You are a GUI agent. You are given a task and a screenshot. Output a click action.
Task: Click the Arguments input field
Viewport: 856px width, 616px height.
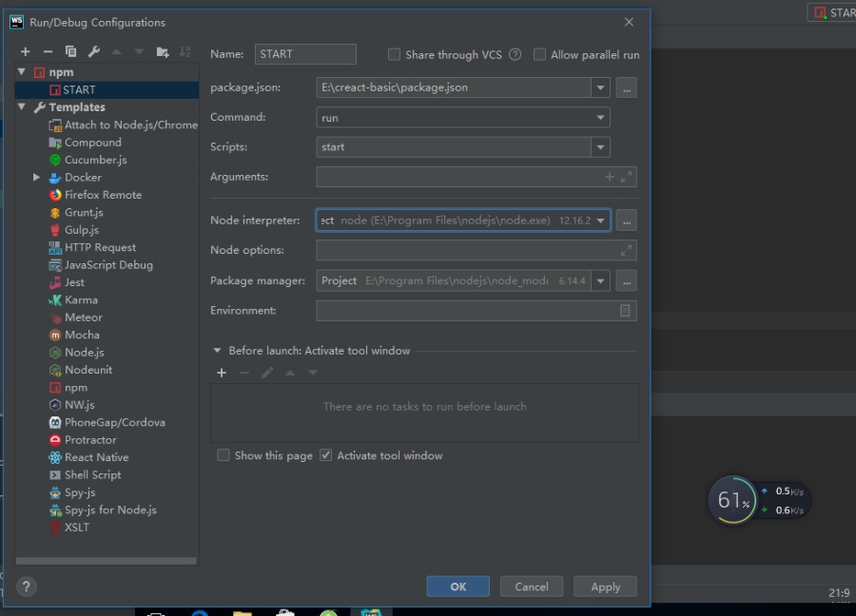coord(457,177)
